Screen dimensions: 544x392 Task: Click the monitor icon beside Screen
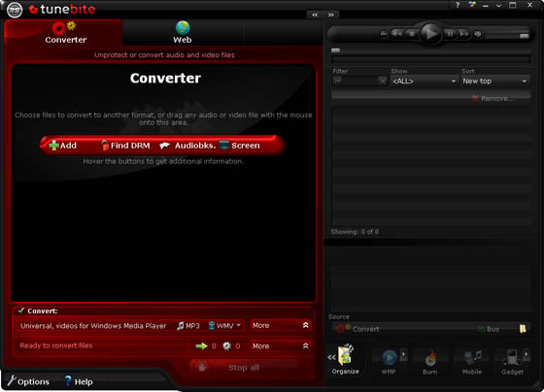pos(224,145)
